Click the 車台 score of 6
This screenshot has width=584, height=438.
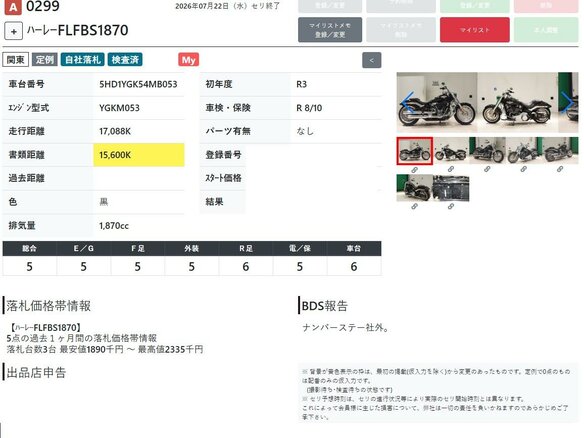[x=354, y=267]
